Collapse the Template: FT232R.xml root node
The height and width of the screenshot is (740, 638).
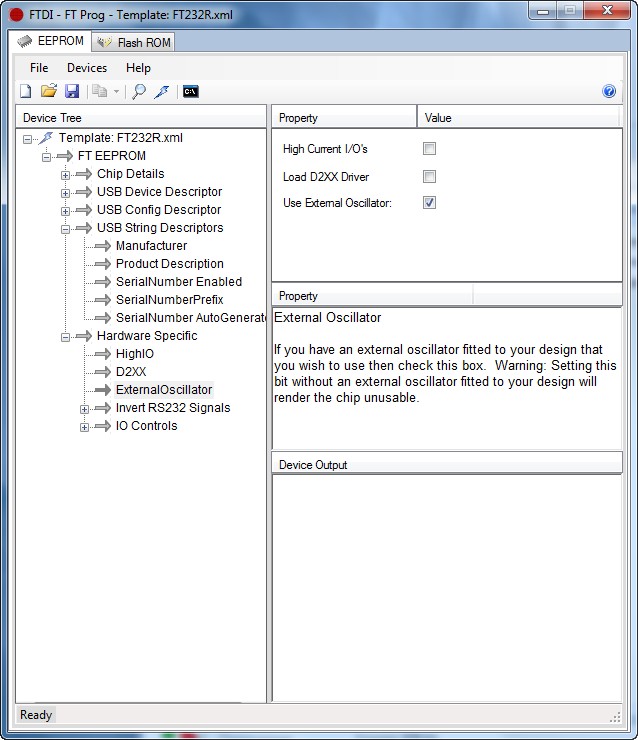[27, 139]
